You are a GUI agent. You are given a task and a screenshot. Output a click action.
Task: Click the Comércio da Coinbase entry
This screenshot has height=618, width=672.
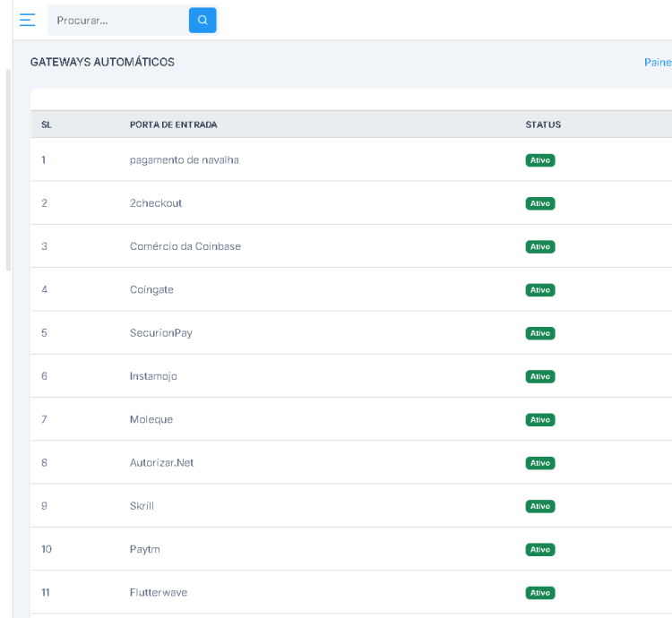[185, 246]
